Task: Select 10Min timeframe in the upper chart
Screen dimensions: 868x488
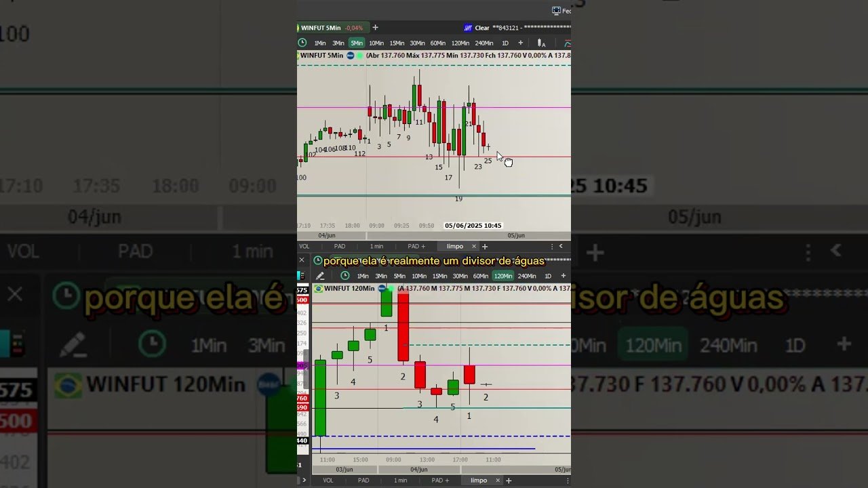Action: 376,43
